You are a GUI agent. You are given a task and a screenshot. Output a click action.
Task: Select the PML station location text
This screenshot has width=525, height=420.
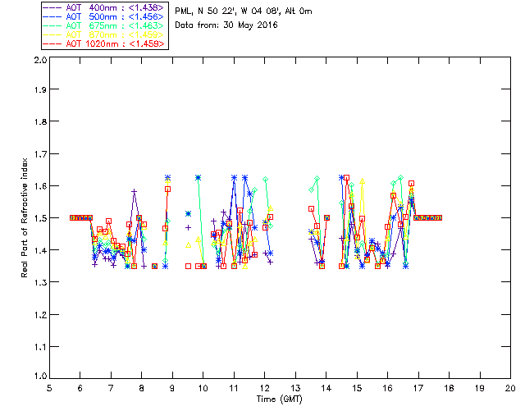point(244,11)
